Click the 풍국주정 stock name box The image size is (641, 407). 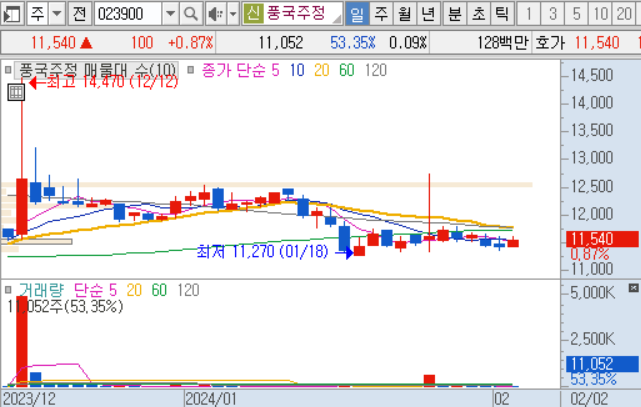coord(302,13)
